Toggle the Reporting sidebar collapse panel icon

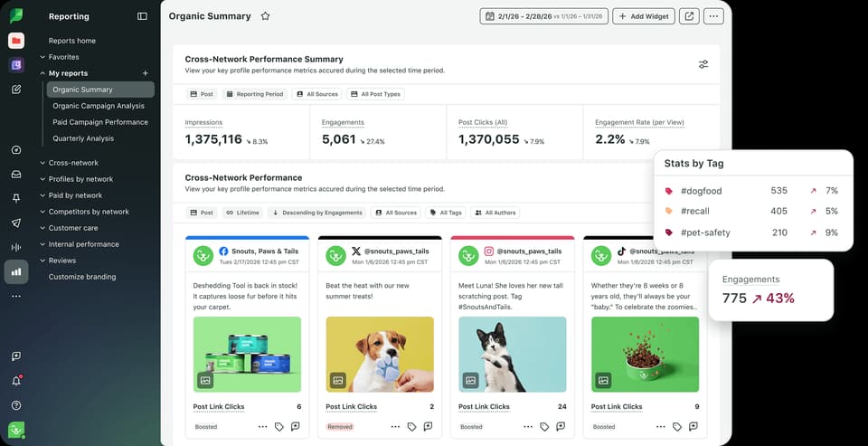(x=142, y=16)
